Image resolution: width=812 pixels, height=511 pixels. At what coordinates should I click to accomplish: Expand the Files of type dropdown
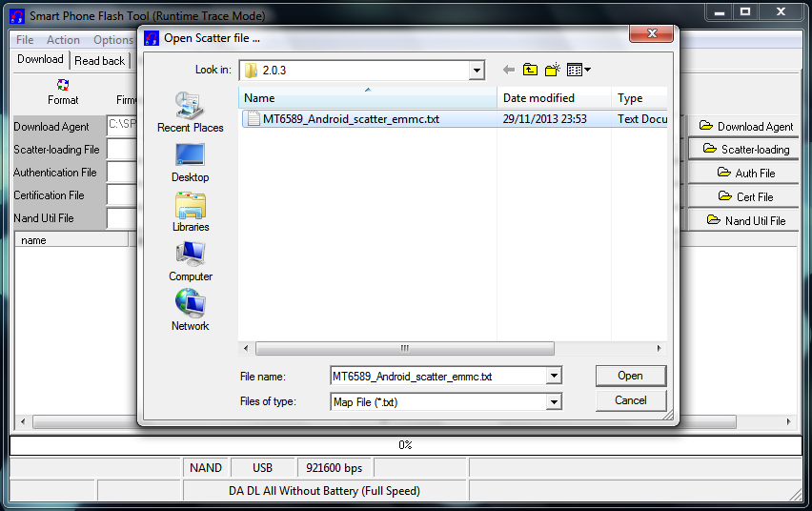tap(554, 401)
